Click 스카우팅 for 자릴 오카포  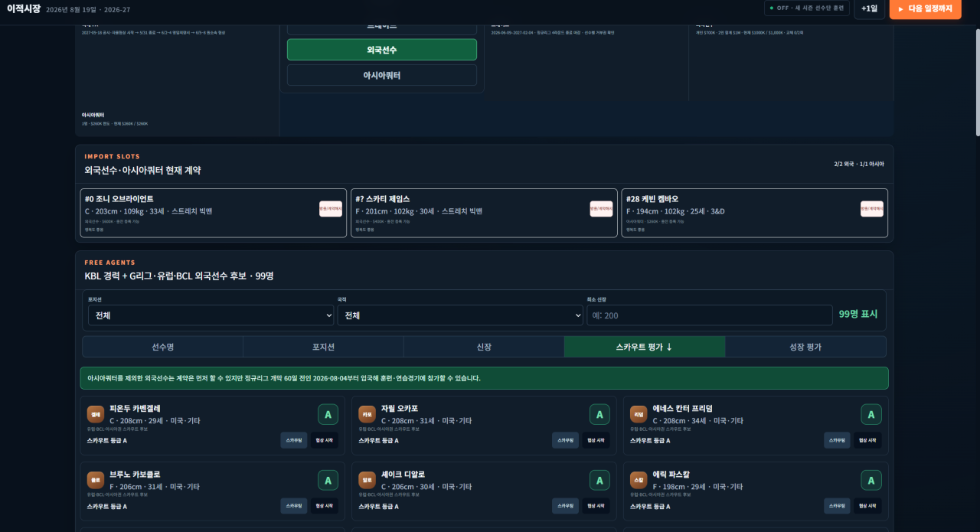pyautogui.click(x=566, y=440)
